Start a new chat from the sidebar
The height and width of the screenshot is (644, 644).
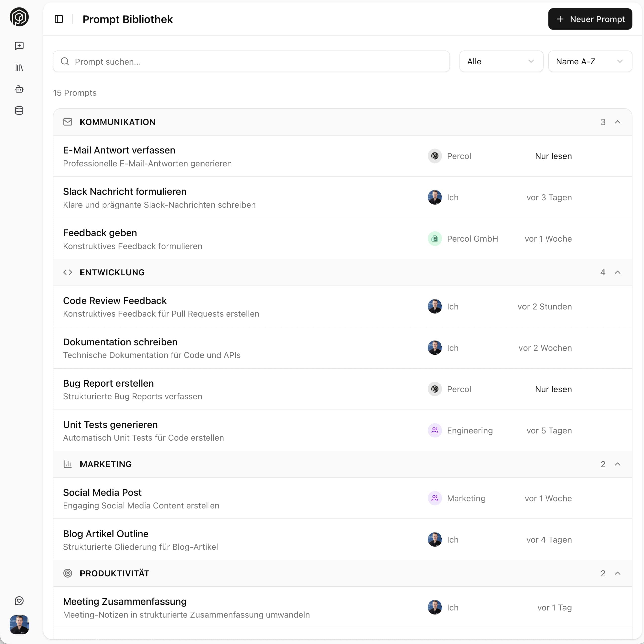click(x=19, y=46)
